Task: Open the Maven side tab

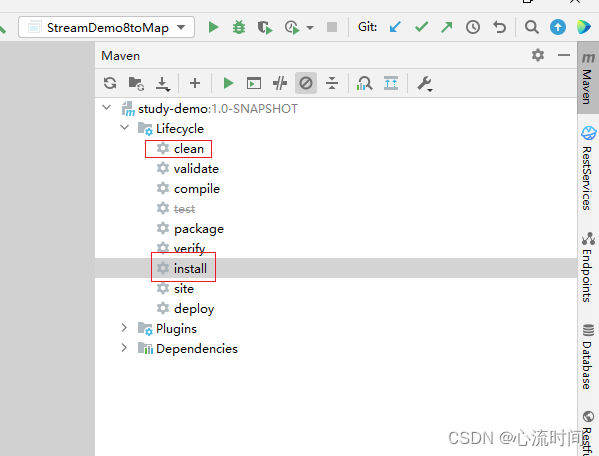Action: (588, 78)
